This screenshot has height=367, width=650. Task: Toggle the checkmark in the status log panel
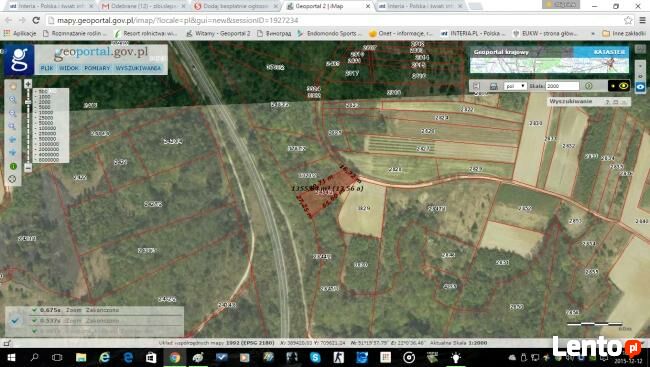click(x=15, y=321)
